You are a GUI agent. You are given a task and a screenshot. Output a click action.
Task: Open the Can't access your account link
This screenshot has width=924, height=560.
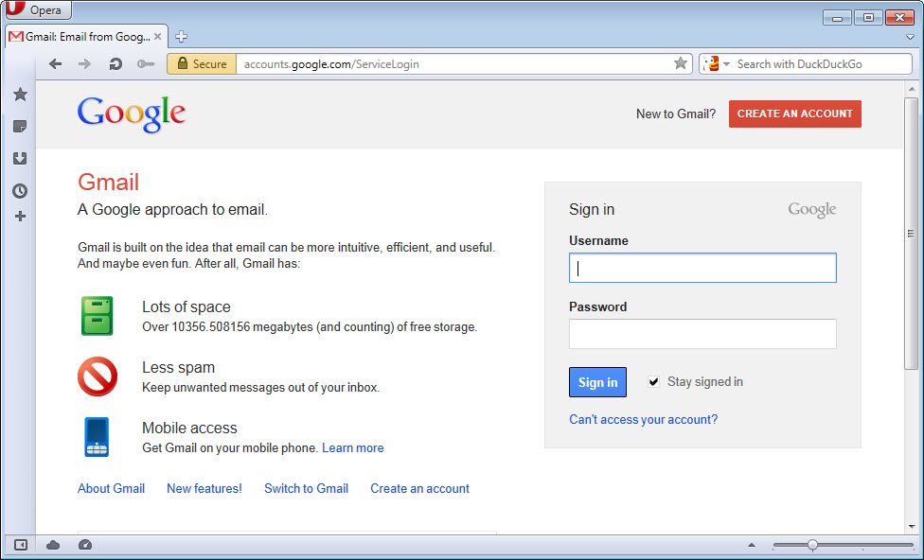643,419
